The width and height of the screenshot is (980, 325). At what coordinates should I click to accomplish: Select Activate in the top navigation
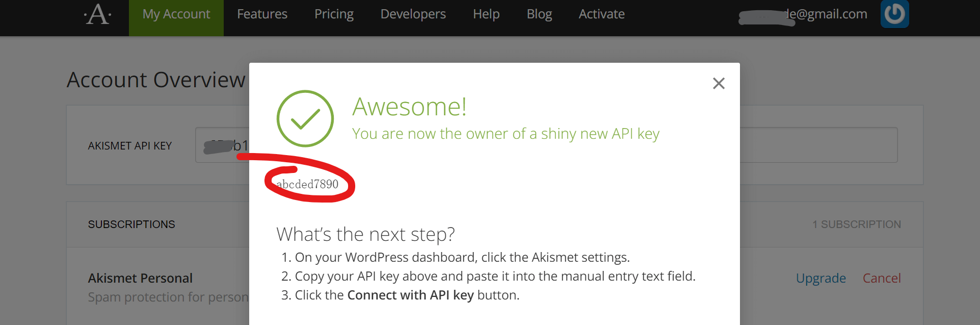pos(601,14)
